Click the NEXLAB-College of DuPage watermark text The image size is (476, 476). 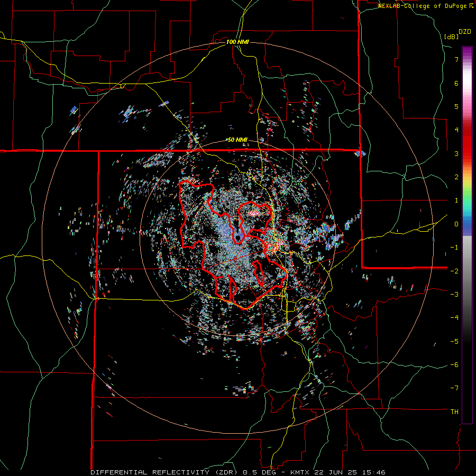tap(426, 6)
